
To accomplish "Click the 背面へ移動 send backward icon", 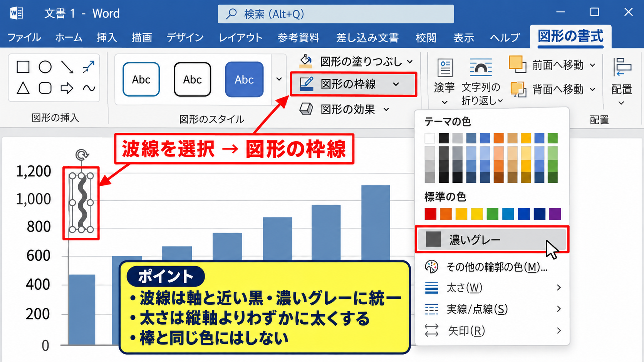I will coord(518,89).
